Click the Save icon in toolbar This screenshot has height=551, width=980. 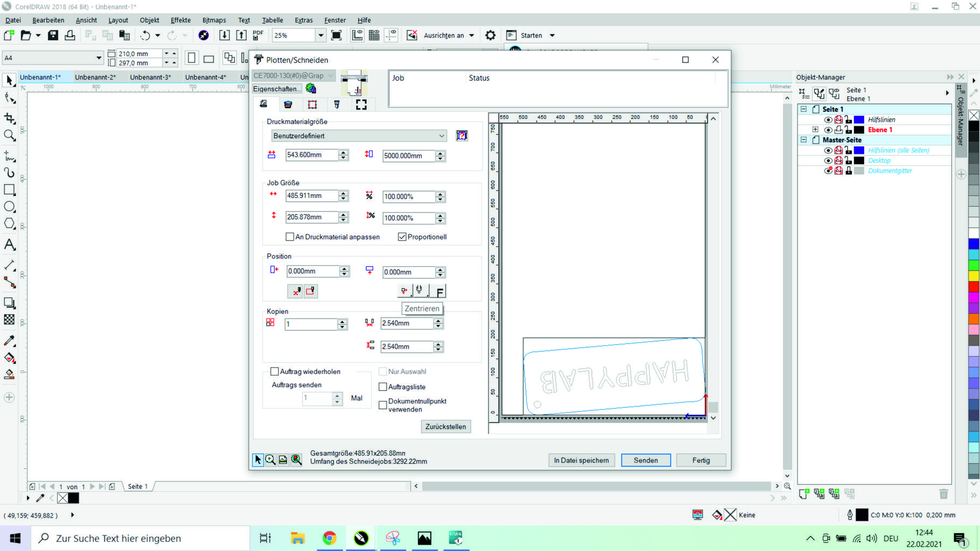tap(53, 36)
